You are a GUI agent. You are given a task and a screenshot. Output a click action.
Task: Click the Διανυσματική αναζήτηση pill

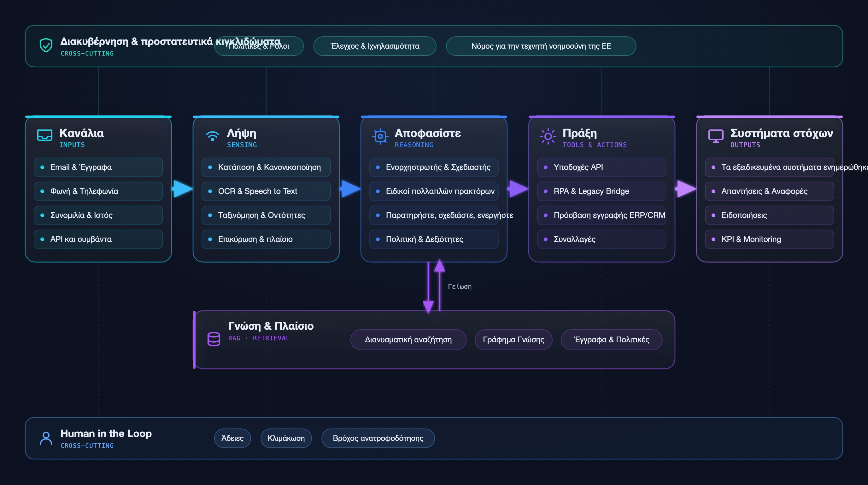408,340
